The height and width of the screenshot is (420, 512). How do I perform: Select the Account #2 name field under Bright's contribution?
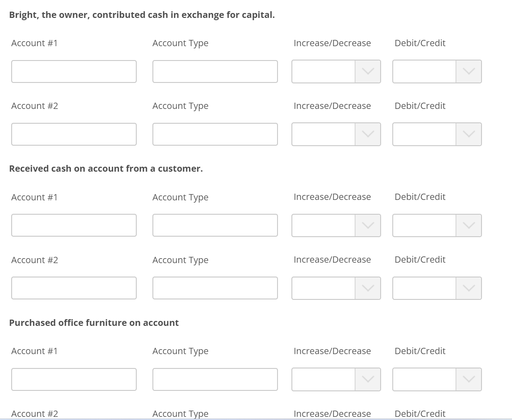[74, 134]
